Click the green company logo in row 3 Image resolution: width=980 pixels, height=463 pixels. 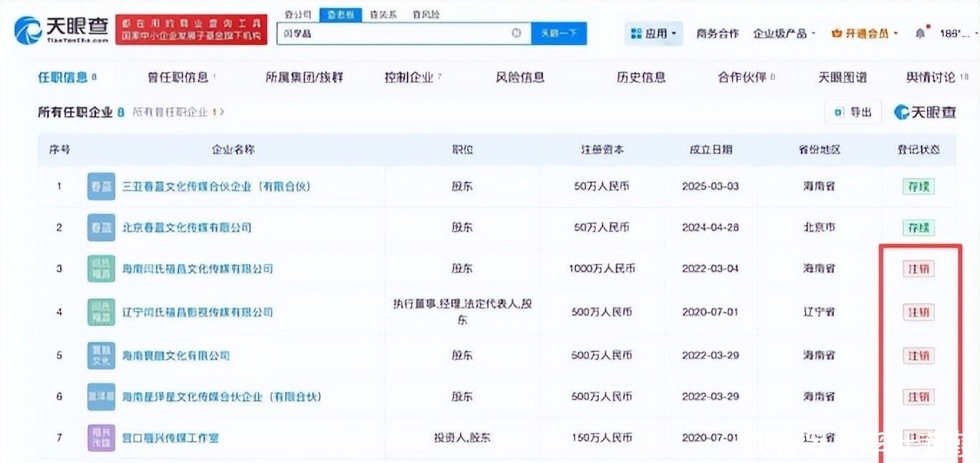pos(101,269)
